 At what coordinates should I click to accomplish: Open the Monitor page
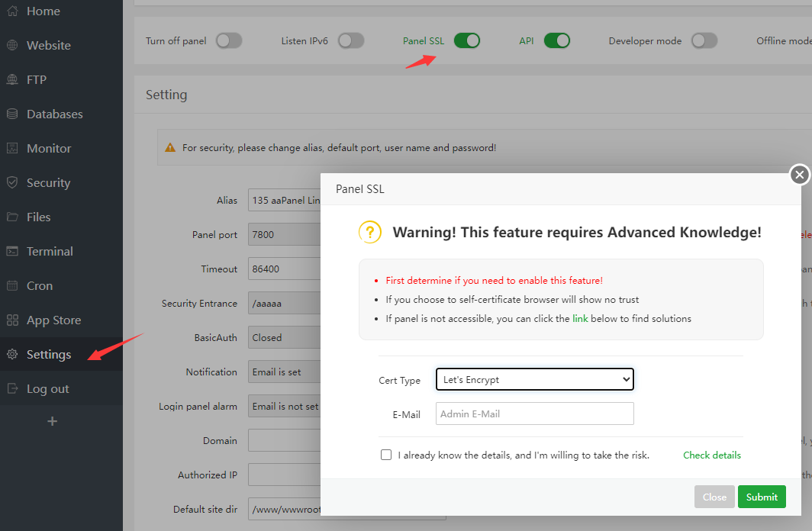(x=49, y=148)
